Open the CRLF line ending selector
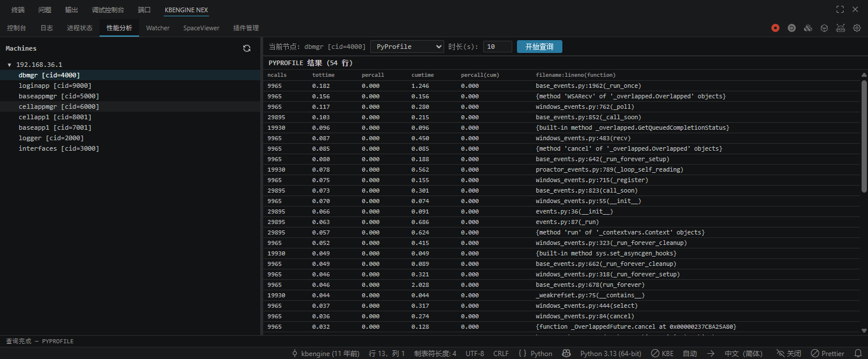The image size is (868, 359). (501, 353)
